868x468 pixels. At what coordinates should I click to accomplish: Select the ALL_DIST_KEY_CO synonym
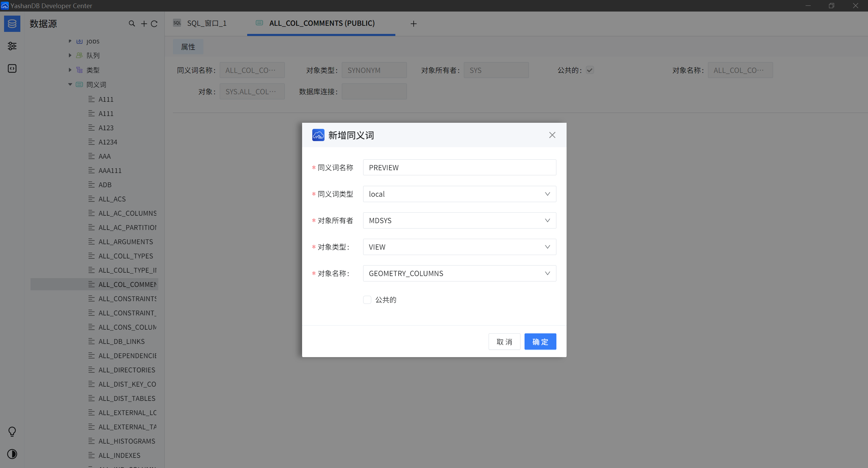click(127, 384)
